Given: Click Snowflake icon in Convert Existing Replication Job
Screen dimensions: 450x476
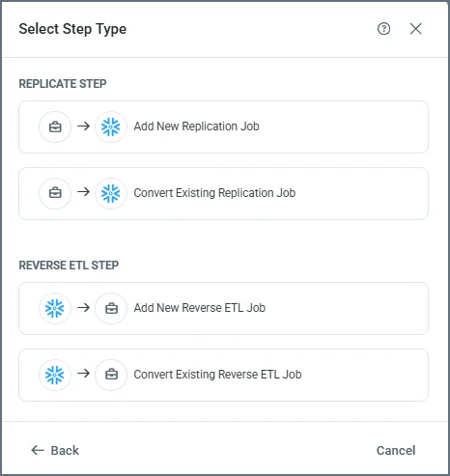Looking at the screenshot, I should 111,193.
